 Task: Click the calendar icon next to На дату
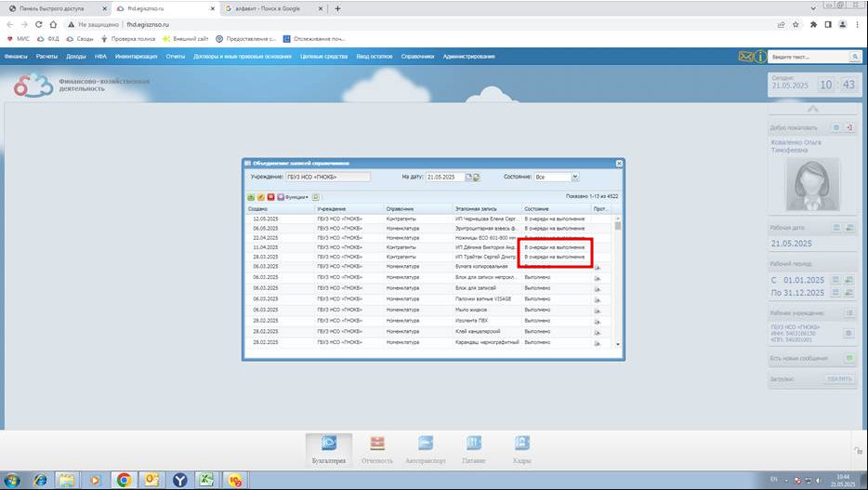tap(468, 178)
